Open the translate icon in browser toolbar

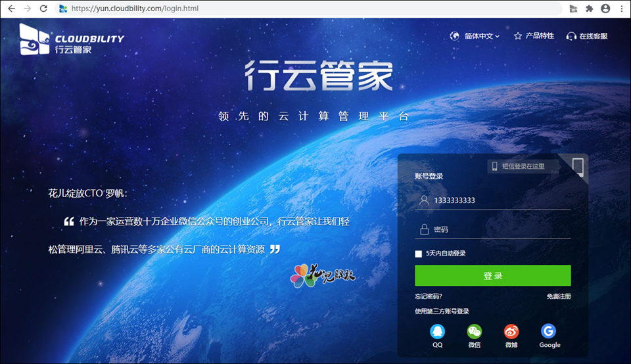(x=573, y=9)
